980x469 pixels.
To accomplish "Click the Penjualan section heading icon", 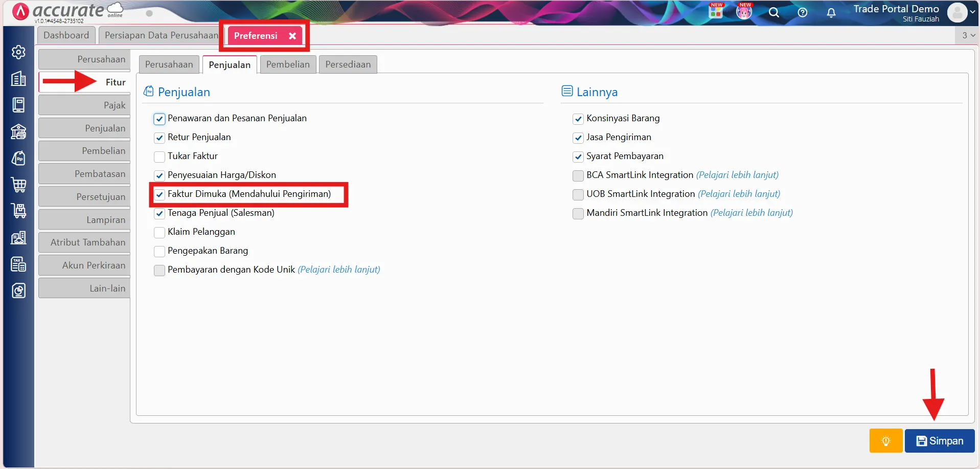I will 149,92.
